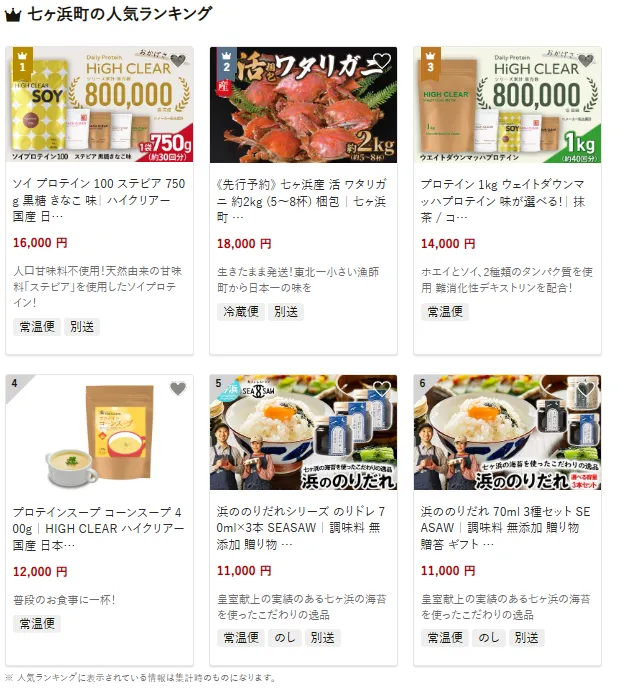Screen dimensions: 624x699
Task: Favorite the rank 3 weight-down protein
Action: [x=586, y=60]
